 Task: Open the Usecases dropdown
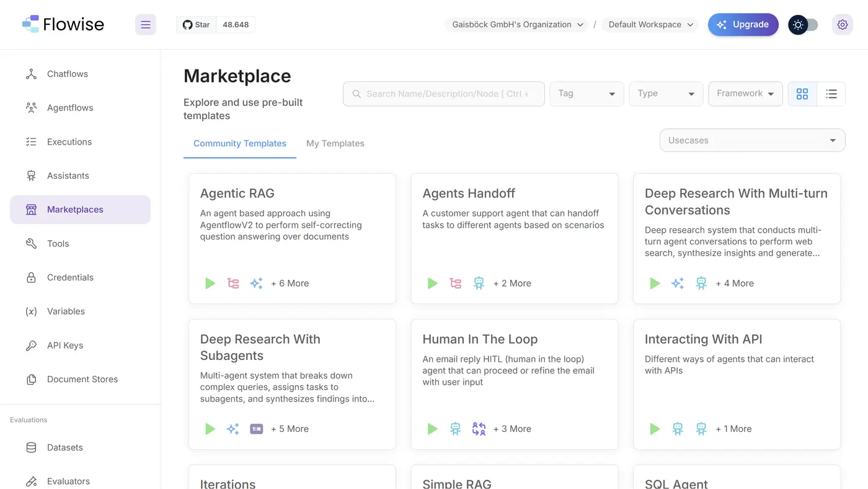point(752,140)
